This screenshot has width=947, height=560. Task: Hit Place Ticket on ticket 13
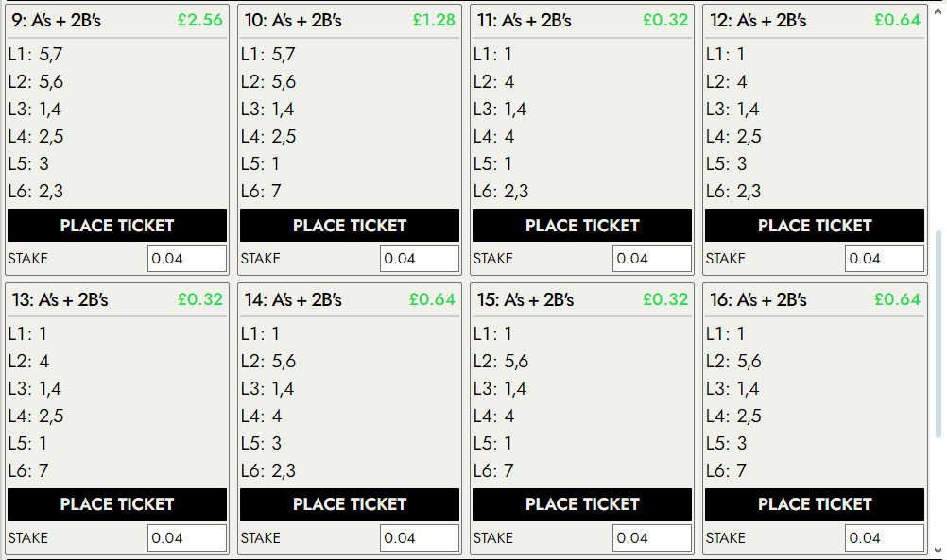tap(117, 504)
